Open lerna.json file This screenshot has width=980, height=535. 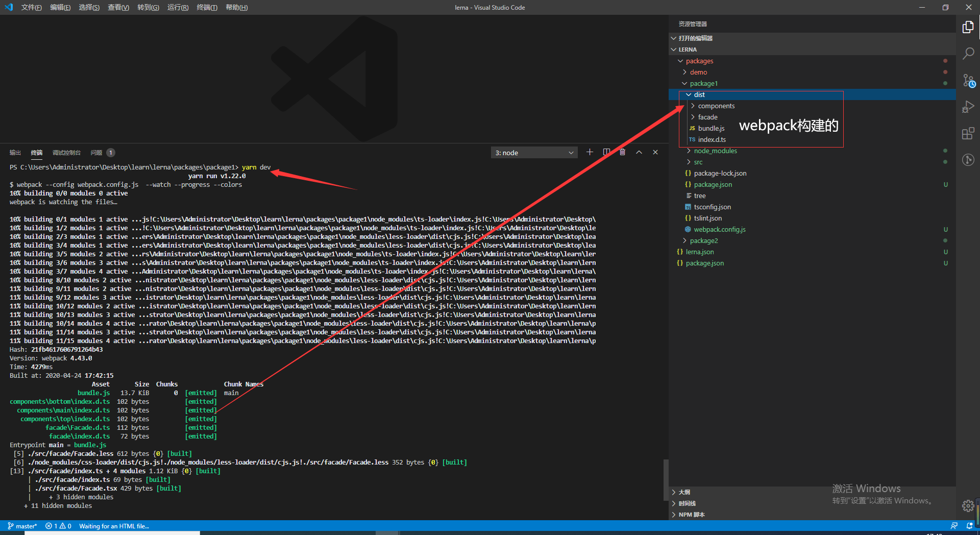[x=699, y=252]
